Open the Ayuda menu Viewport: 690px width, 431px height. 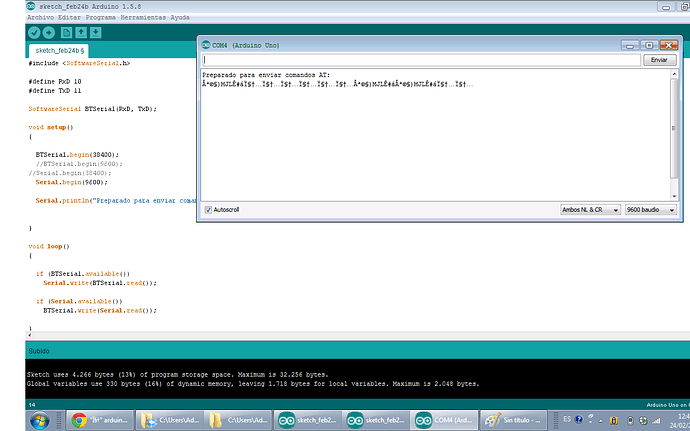point(180,18)
